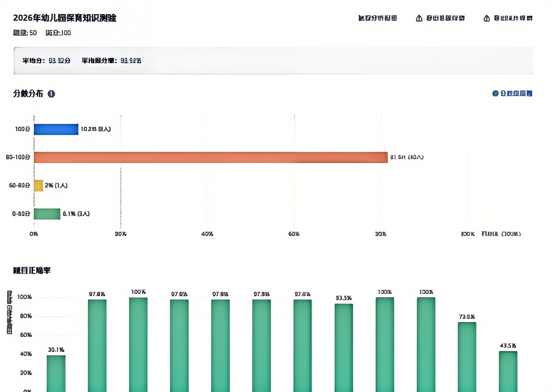Click the value label next to the blue bar
The width and height of the screenshot is (552, 392).
click(x=95, y=129)
